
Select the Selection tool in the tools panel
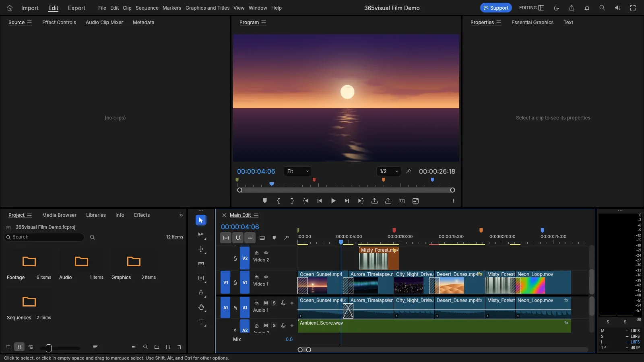pyautogui.click(x=201, y=220)
